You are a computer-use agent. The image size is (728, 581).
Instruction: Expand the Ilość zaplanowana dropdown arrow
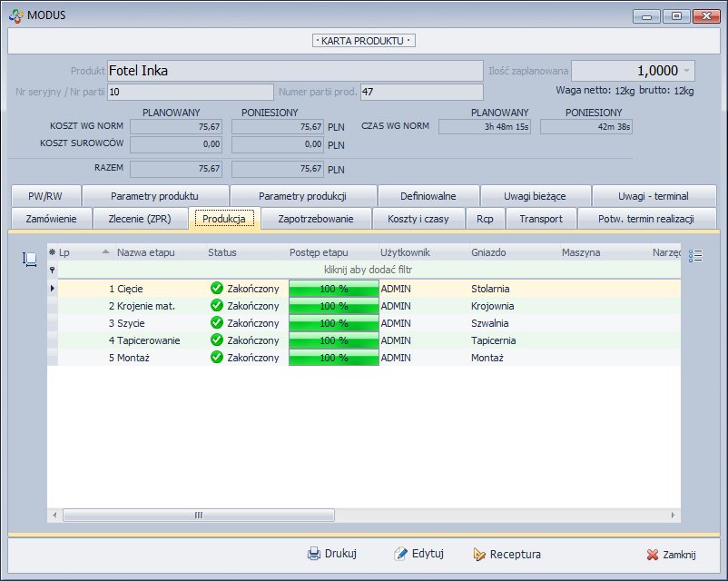(x=686, y=71)
